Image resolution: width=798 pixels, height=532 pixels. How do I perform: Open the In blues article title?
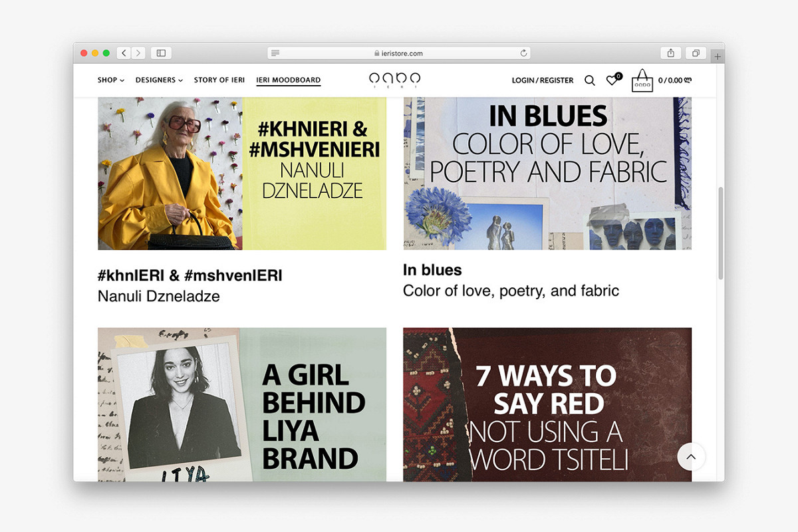click(x=432, y=270)
